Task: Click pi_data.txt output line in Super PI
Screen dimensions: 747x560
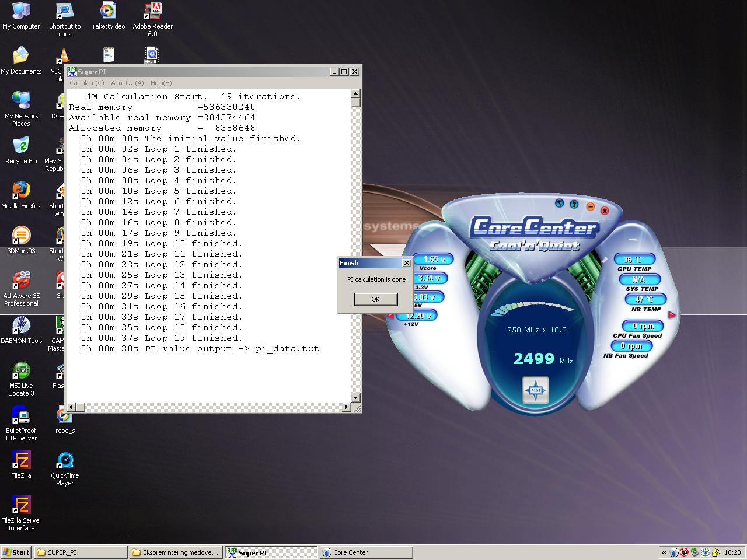Action: 200,349
